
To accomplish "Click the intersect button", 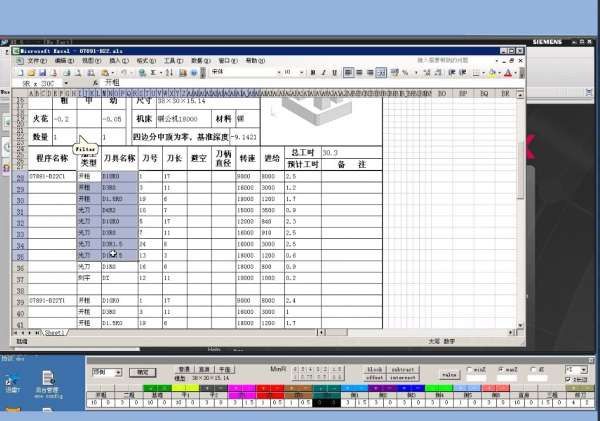I will pos(403,377).
